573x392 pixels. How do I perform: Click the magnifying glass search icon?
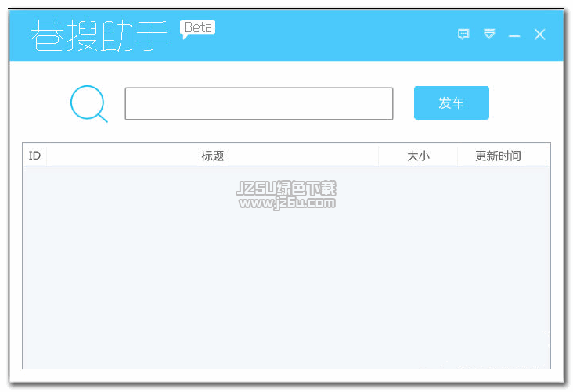pos(88,103)
